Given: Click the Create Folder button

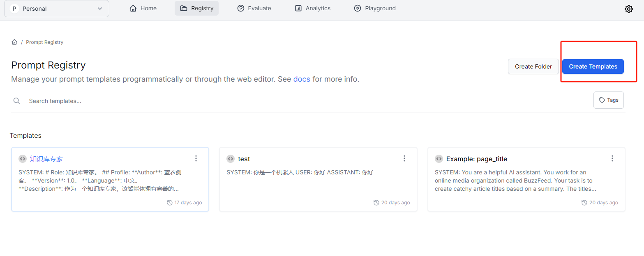Looking at the screenshot, I should coord(533,66).
